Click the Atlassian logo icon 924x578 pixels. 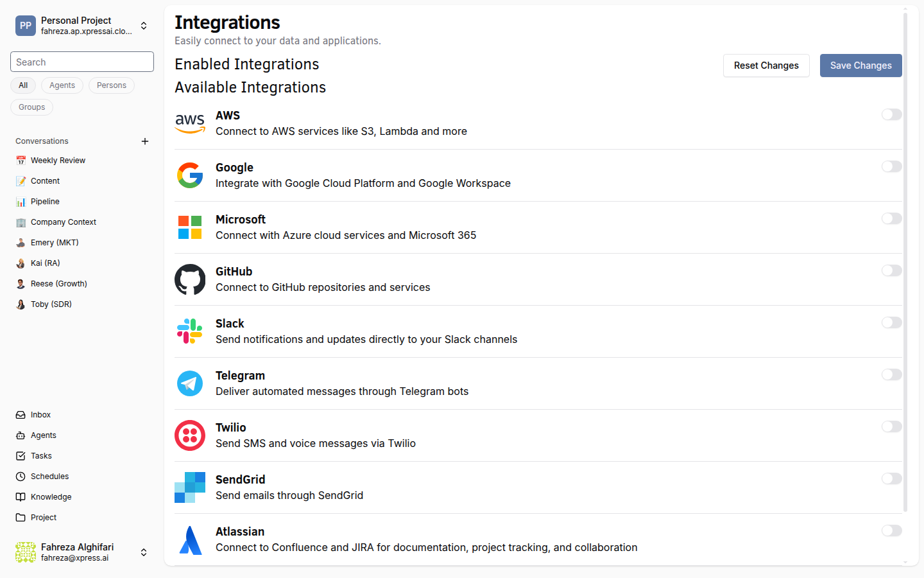pyautogui.click(x=190, y=539)
